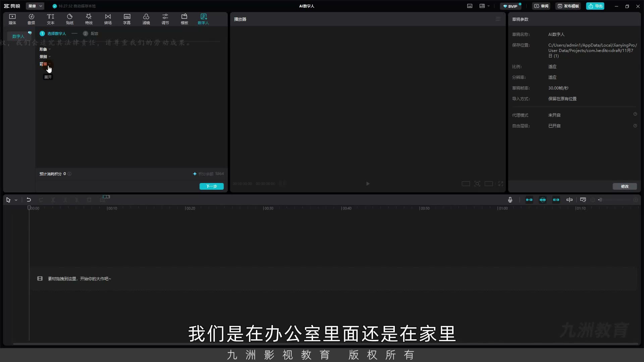Image resolution: width=644 pixels, height=362 pixels.
Task: Open the layout switch icon
Action: click(482, 6)
